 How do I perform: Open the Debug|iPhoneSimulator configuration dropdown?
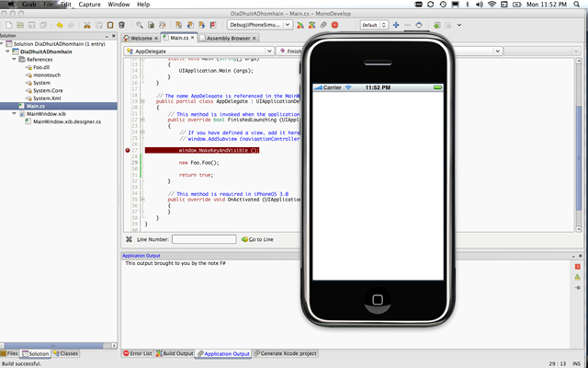[259, 25]
